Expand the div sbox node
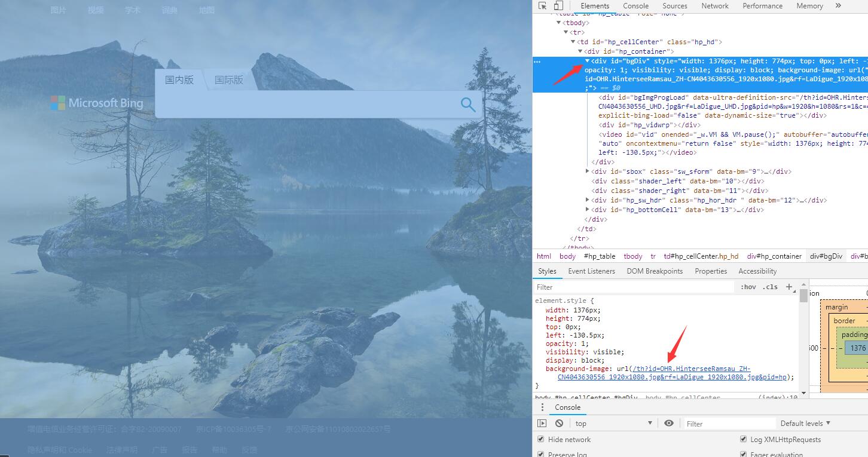Image resolution: width=868 pixels, height=457 pixels. (x=588, y=171)
